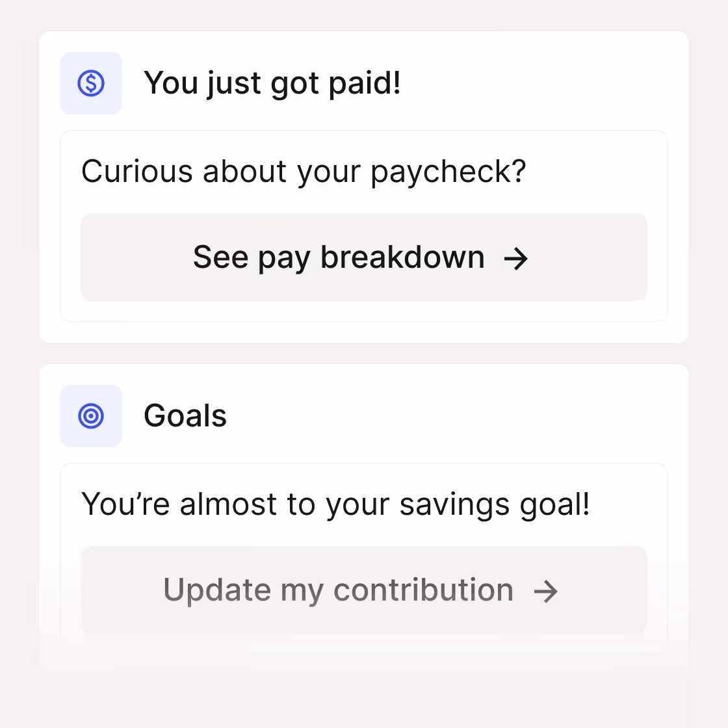Screen dimensions: 728x728
Task: Click the circular dollar badge on the first card
Action: [x=91, y=83]
